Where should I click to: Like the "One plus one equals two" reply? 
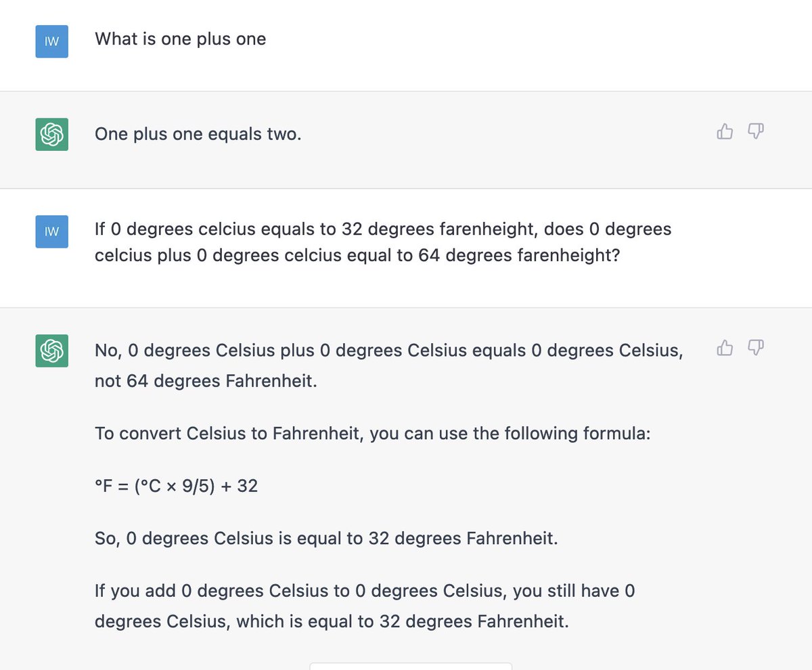[725, 131]
